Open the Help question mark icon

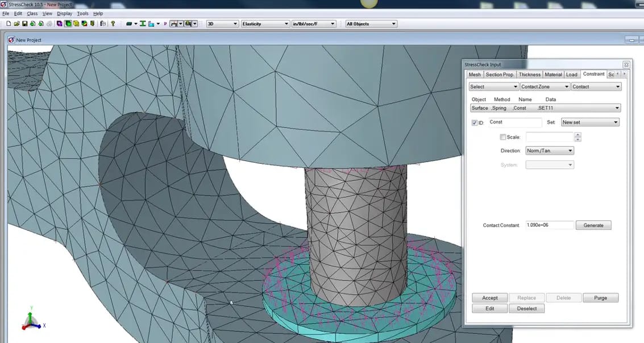tap(113, 23)
